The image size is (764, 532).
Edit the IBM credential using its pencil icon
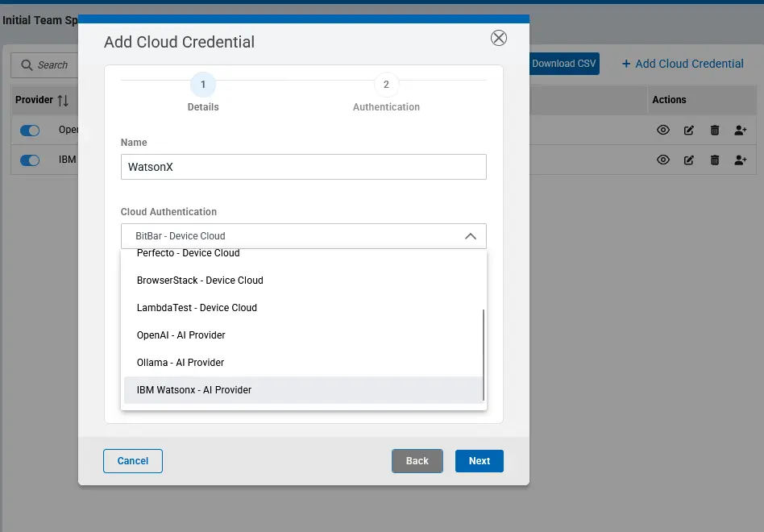[688, 160]
